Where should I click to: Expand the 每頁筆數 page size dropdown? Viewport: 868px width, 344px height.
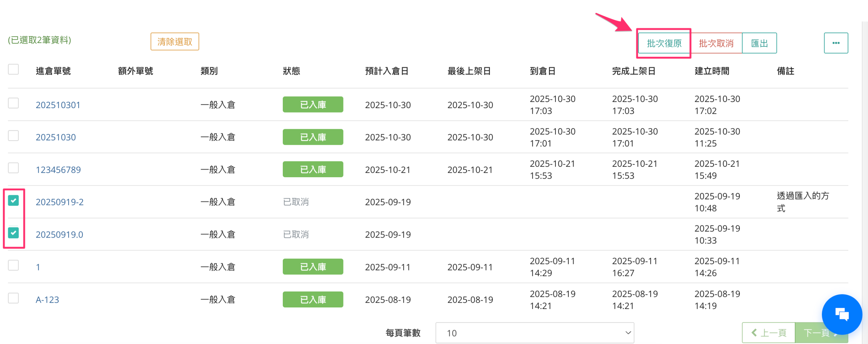tap(534, 333)
